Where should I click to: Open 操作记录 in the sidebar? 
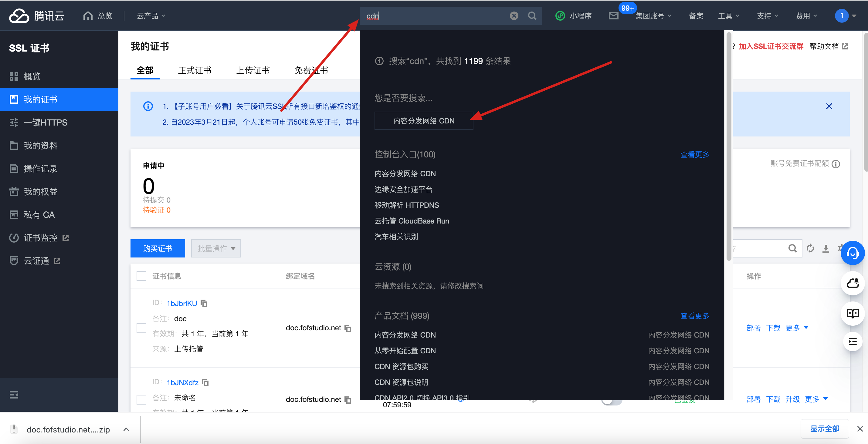point(59,169)
